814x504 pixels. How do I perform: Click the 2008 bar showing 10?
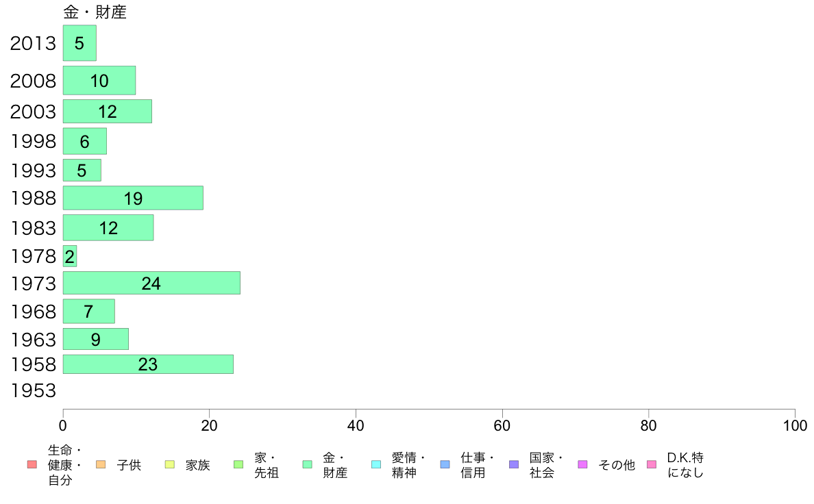click(99, 80)
